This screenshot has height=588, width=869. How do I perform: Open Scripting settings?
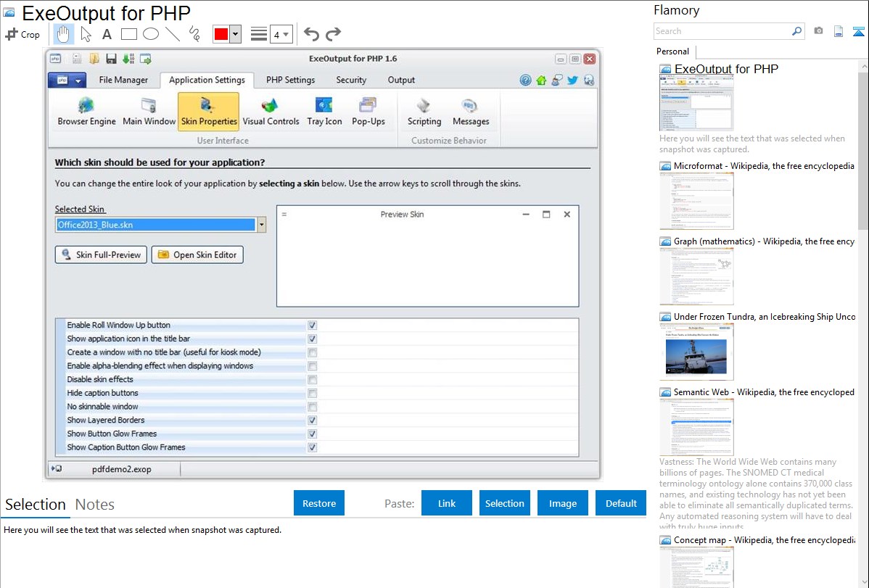click(424, 112)
